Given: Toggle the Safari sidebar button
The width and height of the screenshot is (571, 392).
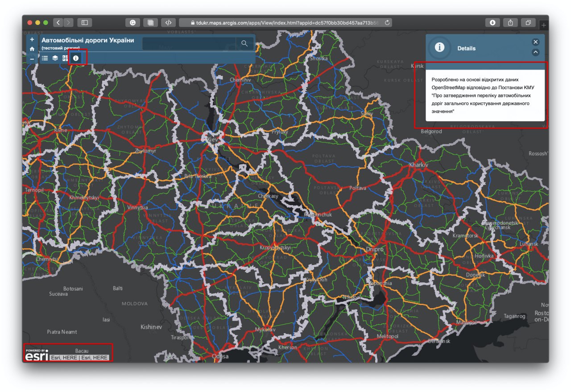Looking at the screenshot, I should [x=84, y=22].
